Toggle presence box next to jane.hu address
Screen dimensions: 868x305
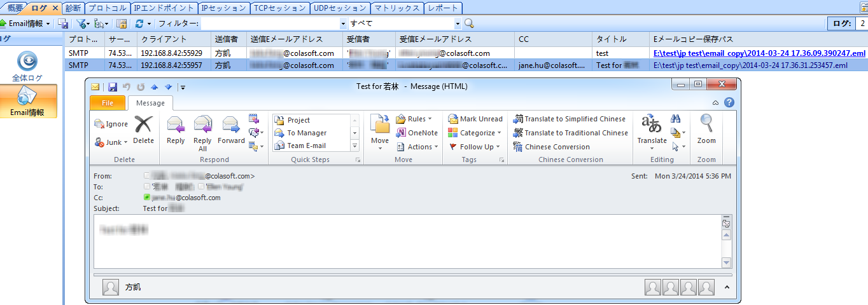coord(148,198)
